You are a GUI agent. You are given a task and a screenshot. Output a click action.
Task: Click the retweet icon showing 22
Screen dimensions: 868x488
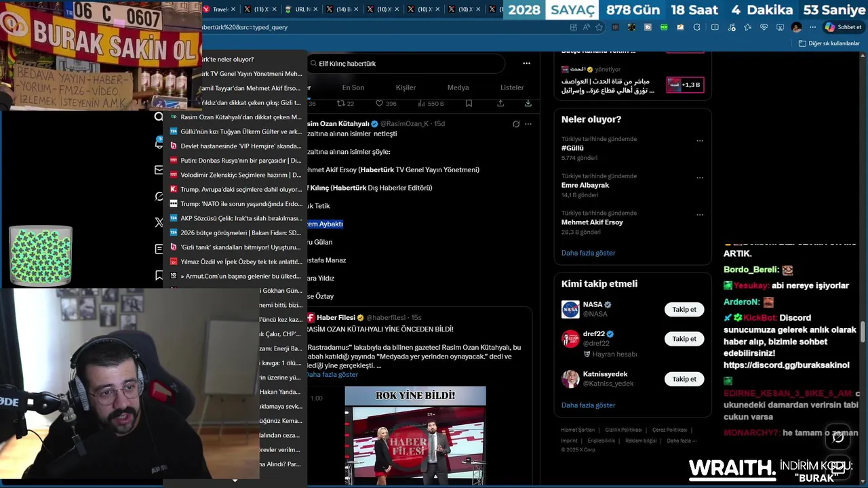pyautogui.click(x=345, y=104)
